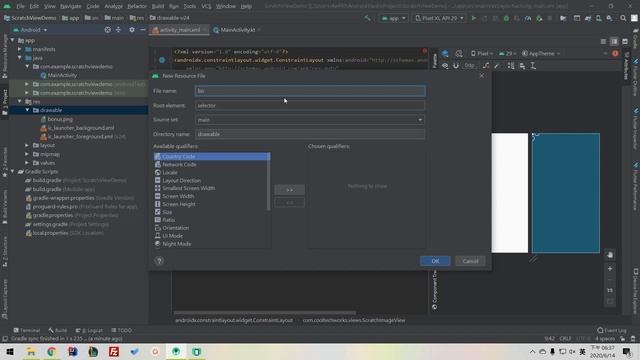
Task: Click the >> add qualifier button
Action: pyautogui.click(x=289, y=190)
